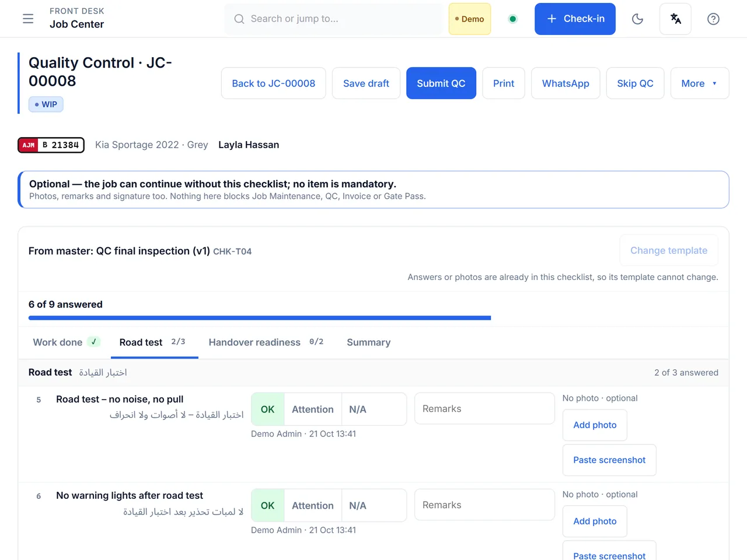Focus the Search or jump to field
The image size is (747, 560).
(334, 19)
